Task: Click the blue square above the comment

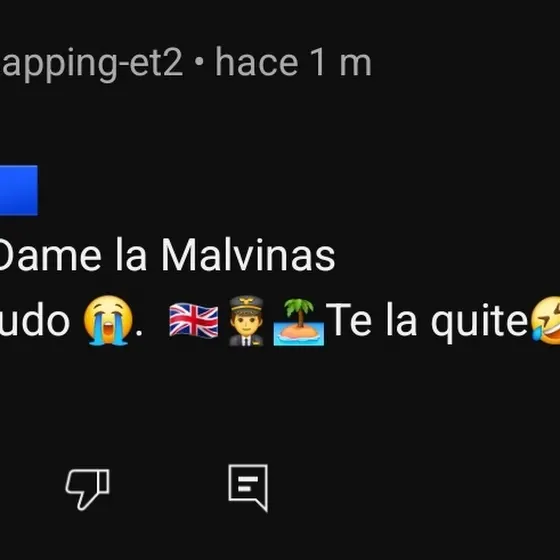Action: pyautogui.click(x=19, y=190)
